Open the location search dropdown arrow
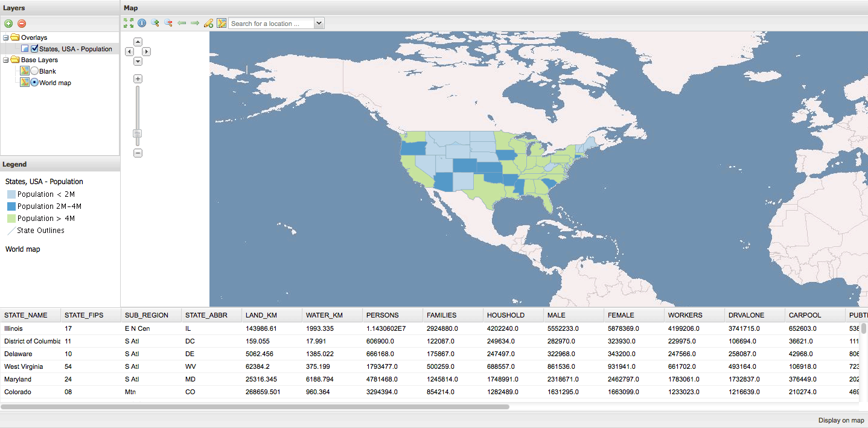Viewport: 868px width, 428px height. tap(319, 24)
